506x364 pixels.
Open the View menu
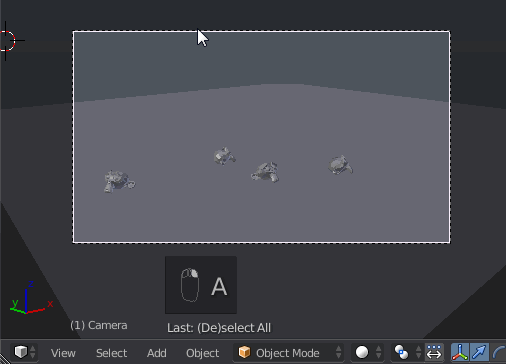pyautogui.click(x=63, y=353)
